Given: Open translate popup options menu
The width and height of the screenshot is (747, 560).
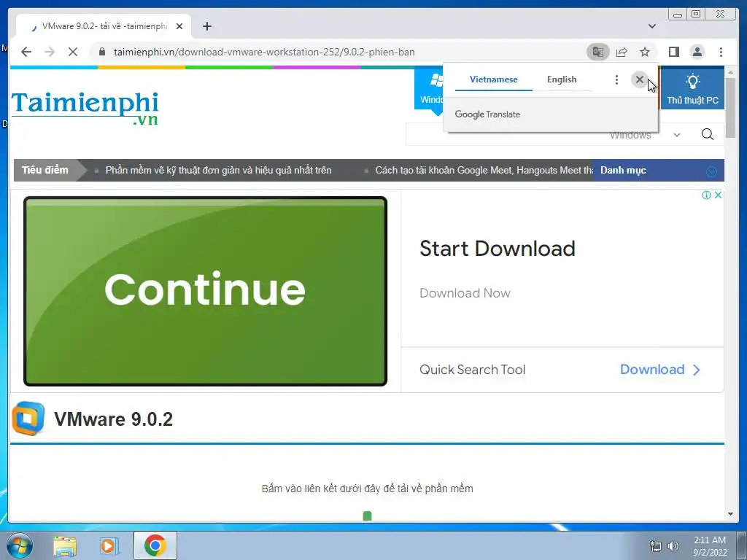Looking at the screenshot, I should coord(616,79).
